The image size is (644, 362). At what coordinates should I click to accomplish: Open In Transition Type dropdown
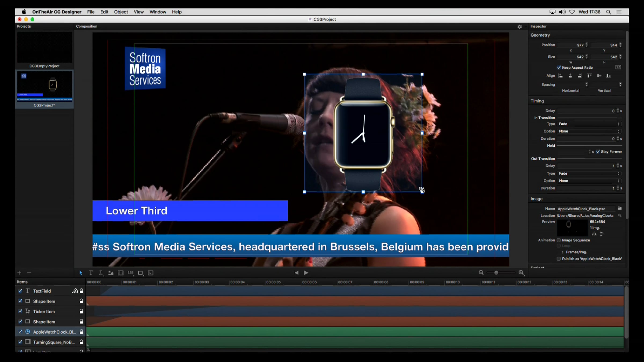(x=589, y=124)
